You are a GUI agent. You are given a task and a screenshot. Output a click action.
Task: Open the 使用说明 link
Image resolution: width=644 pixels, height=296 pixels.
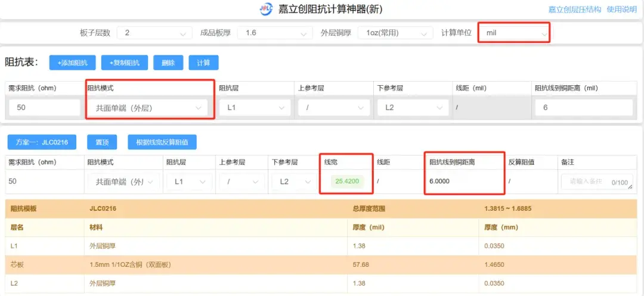[x=621, y=10]
